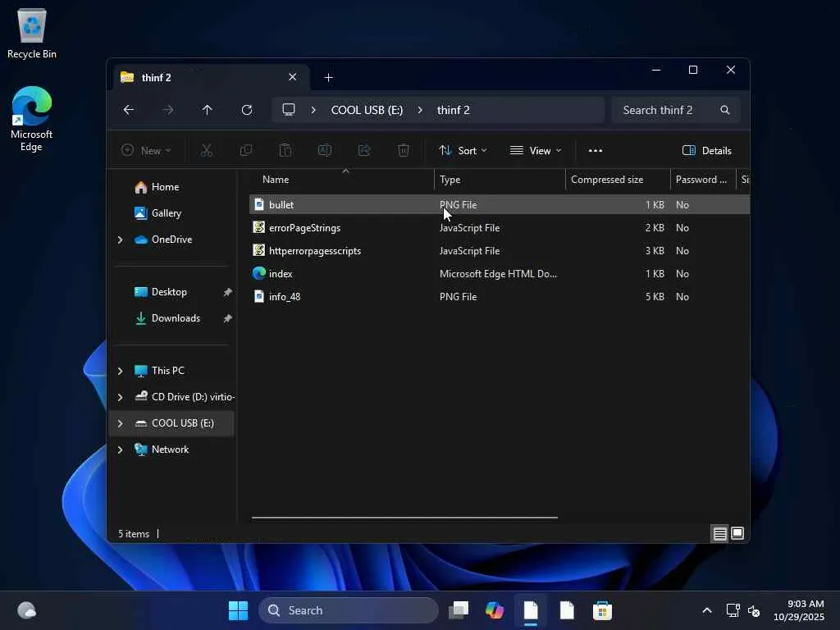Click the back navigation arrow

pos(129,110)
